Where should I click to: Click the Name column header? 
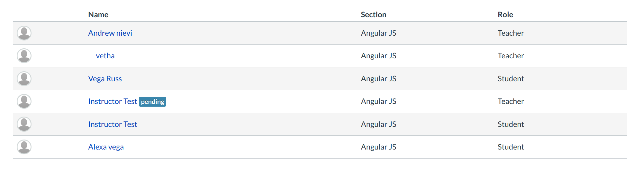[x=98, y=14]
